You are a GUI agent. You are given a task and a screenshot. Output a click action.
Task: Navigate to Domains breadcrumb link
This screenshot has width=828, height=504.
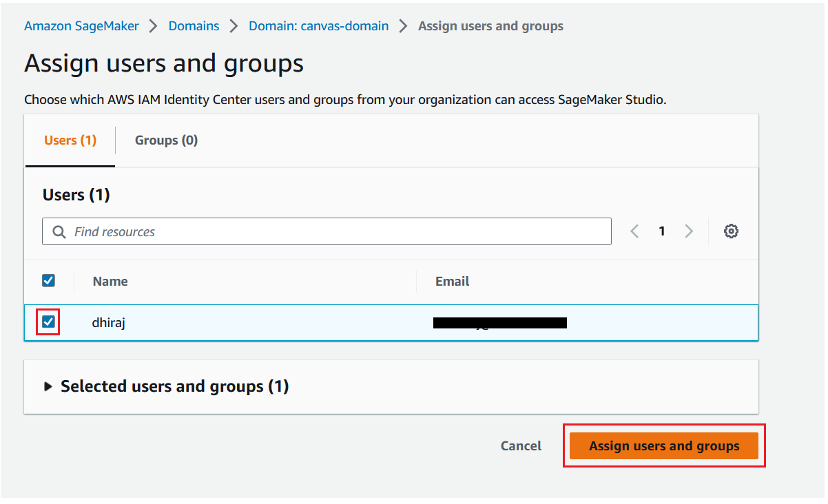coord(194,26)
